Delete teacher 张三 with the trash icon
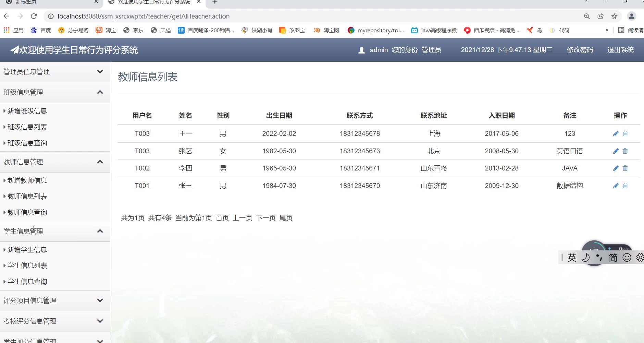Image resolution: width=644 pixels, height=343 pixels. tap(625, 186)
